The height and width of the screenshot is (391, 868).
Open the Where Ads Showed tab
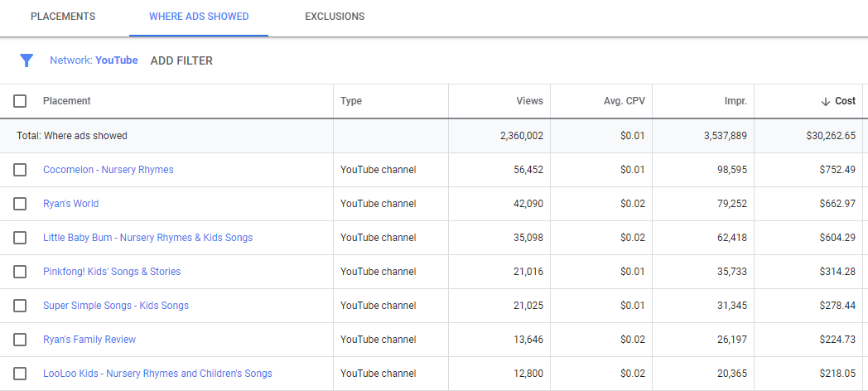point(199,17)
